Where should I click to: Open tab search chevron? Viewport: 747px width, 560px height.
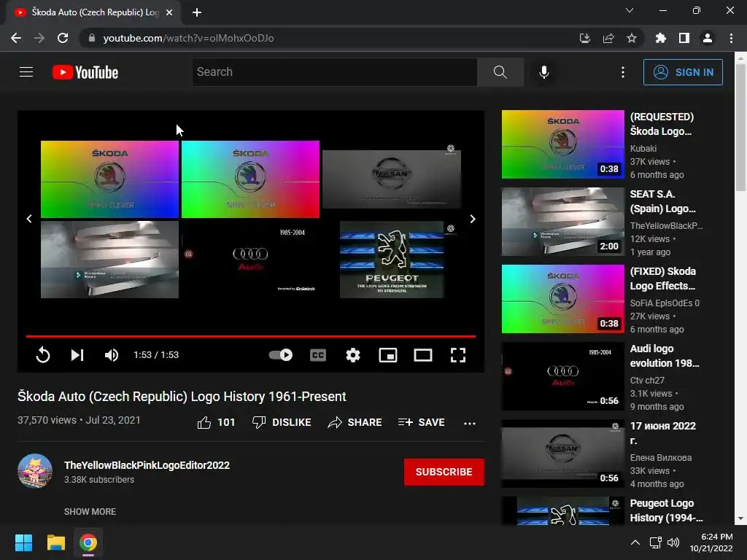(630, 10)
